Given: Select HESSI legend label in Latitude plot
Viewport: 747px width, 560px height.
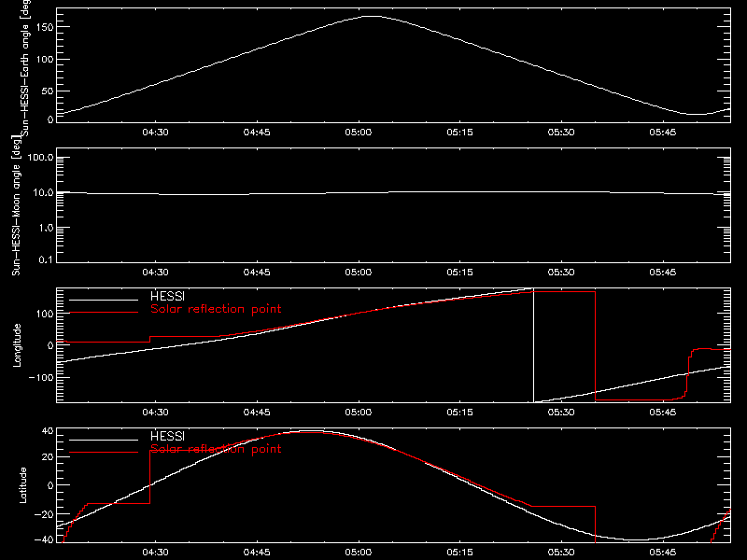Looking at the screenshot, I should (x=167, y=436).
